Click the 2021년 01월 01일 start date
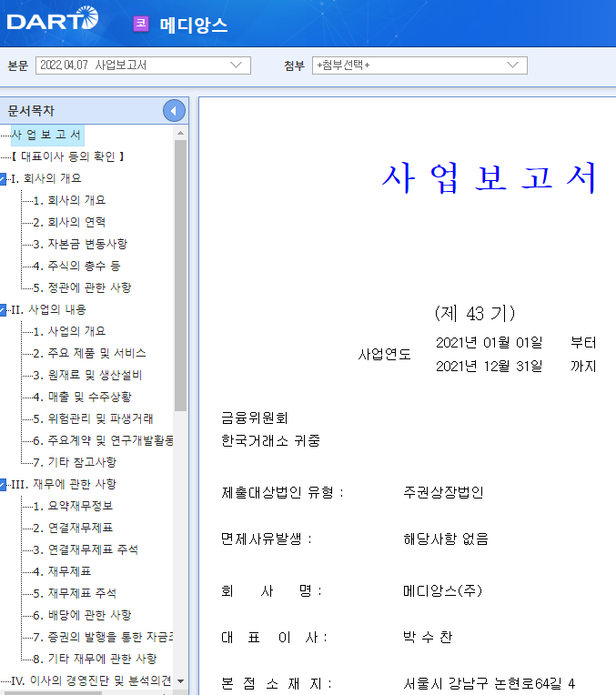616x695 pixels. tap(490, 343)
